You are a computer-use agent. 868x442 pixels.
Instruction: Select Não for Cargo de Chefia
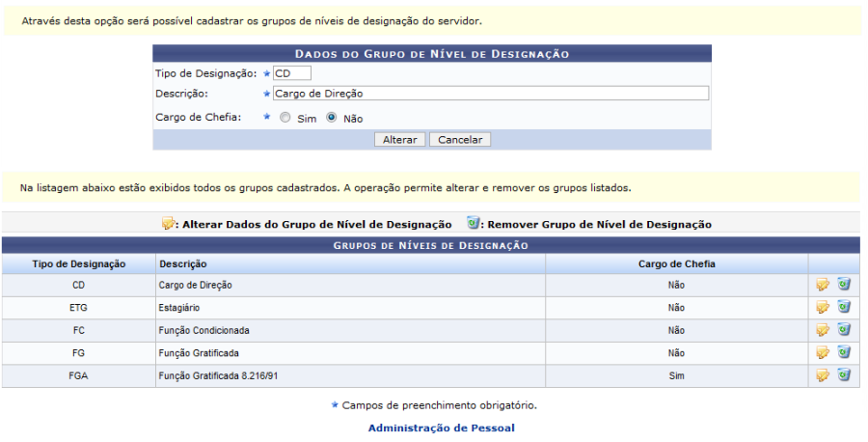pyautogui.click(x=331, y=118)
